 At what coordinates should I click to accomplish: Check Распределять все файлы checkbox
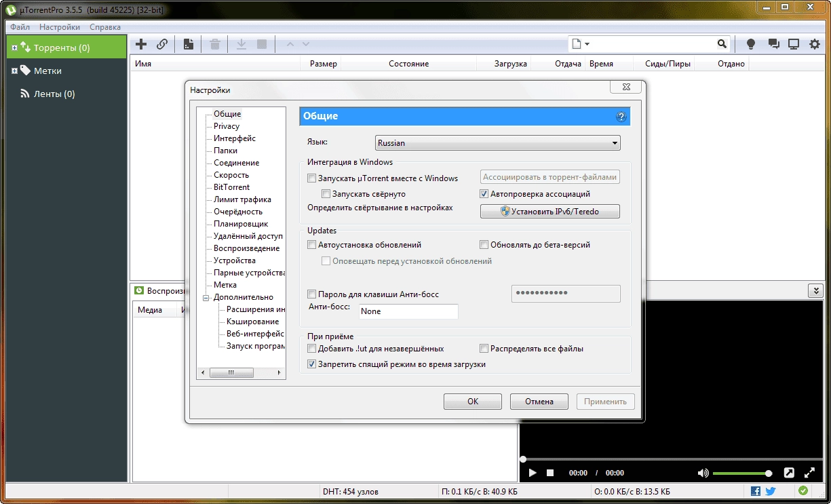tap(484, 349)
